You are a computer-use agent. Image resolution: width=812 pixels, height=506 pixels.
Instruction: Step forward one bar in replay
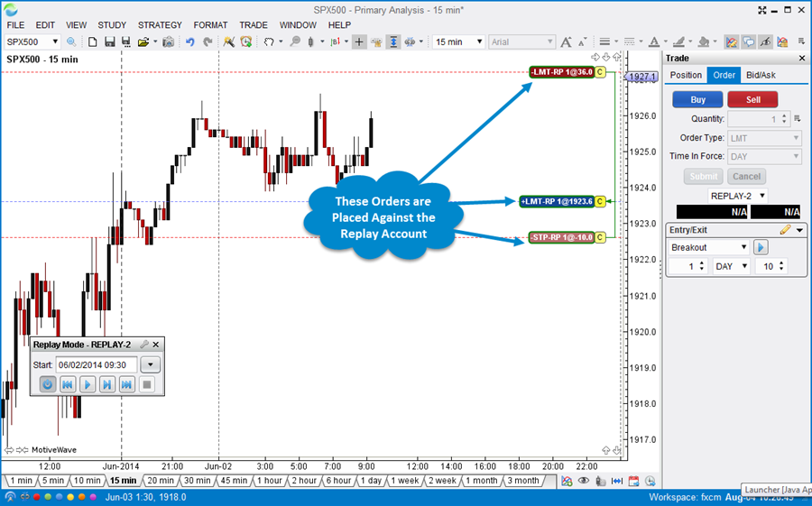tap(107, 384)
